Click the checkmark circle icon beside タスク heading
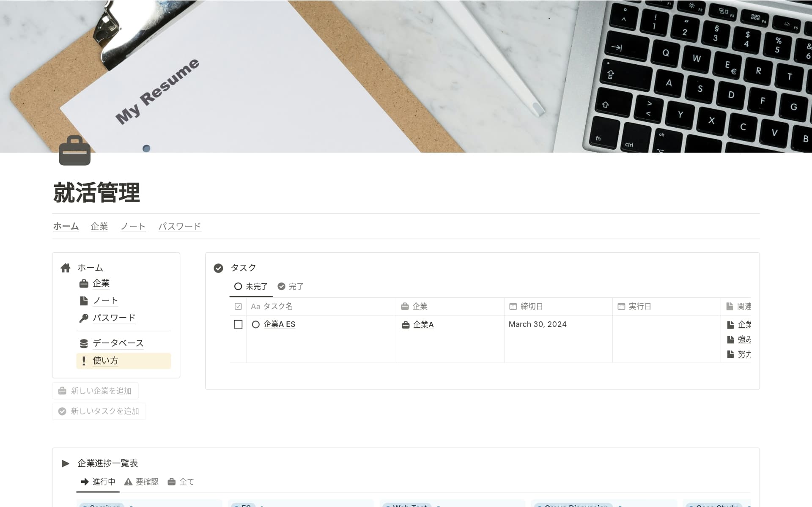Screen dimensions: 812x507 coord(218,268)
